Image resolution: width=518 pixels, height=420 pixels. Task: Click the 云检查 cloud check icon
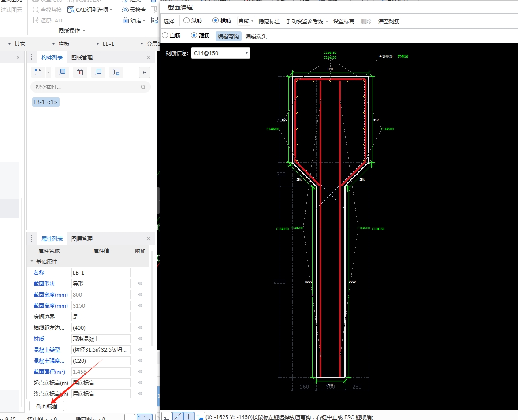click(125, 10)
